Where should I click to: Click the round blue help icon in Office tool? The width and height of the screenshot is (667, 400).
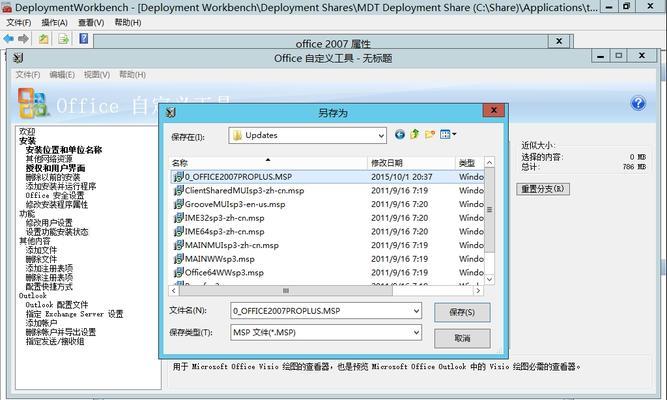point(638,103)
